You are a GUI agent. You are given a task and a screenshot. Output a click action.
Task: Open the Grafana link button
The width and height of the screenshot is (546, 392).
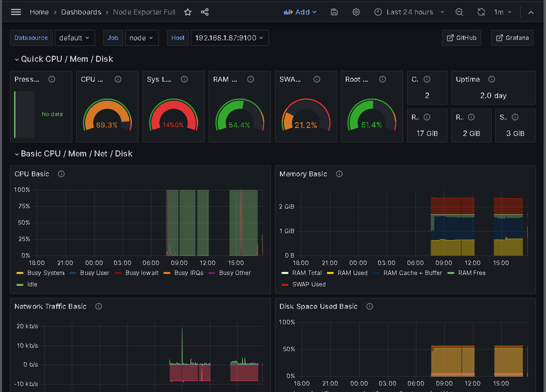pos(512,38)
